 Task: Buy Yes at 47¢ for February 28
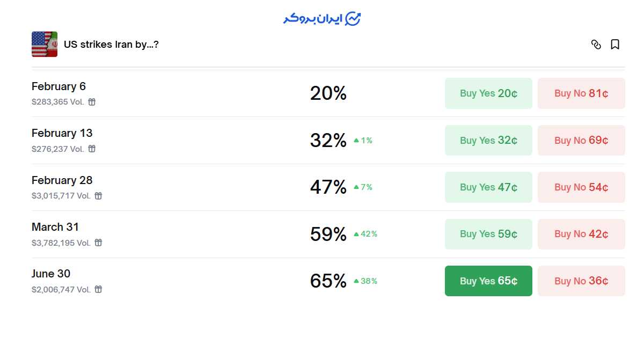tap(488, 187)
